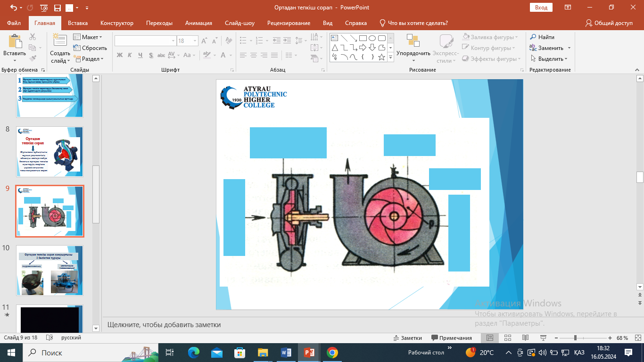Screen dimensions: 644x362
Task: Click the zoom slider in status bar
Action: click(x=575, y=338)
